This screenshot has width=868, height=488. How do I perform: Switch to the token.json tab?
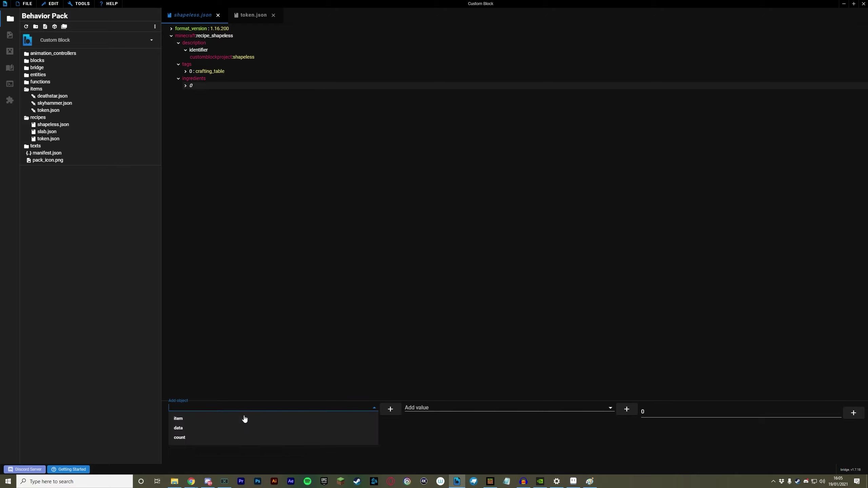point(253,15)
